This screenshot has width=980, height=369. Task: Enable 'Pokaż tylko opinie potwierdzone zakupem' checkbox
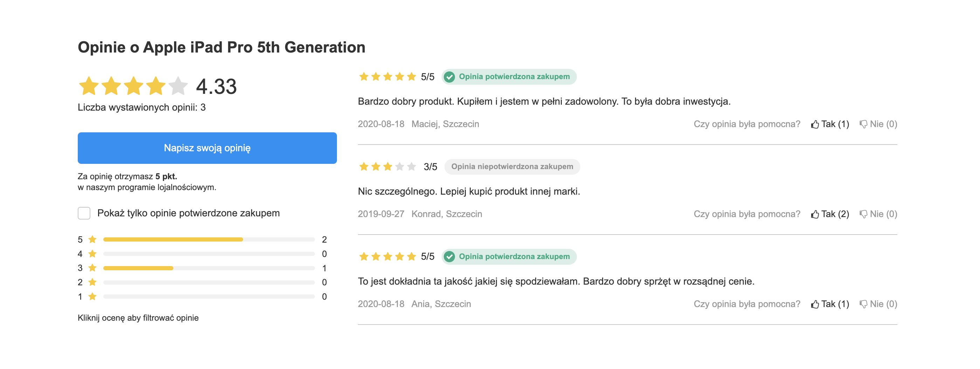point(84,213)
